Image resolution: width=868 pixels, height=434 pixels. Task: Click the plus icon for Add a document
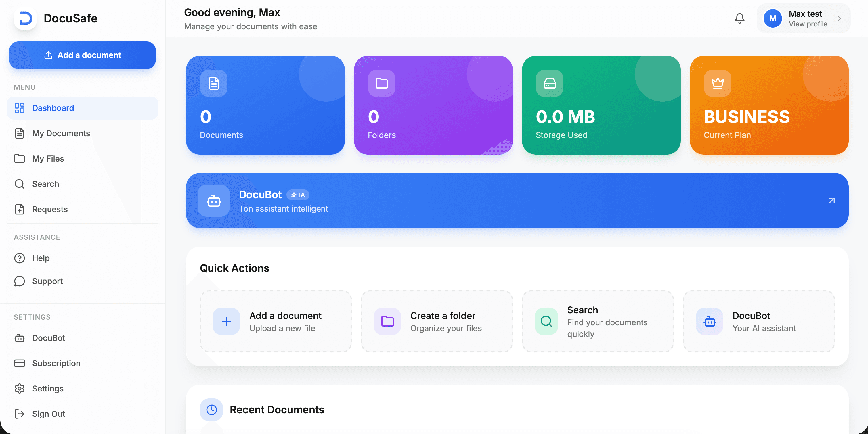point(226,321)
